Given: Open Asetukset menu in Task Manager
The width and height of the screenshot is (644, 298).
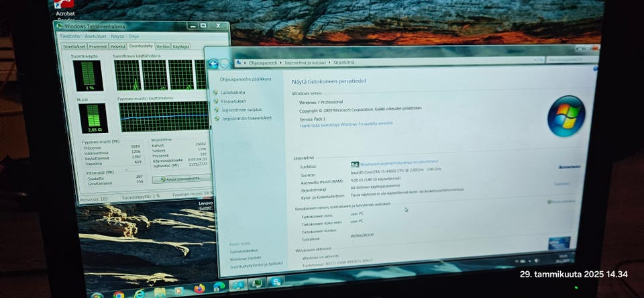Looking at the screenshot, I should (x=95, y=37).
